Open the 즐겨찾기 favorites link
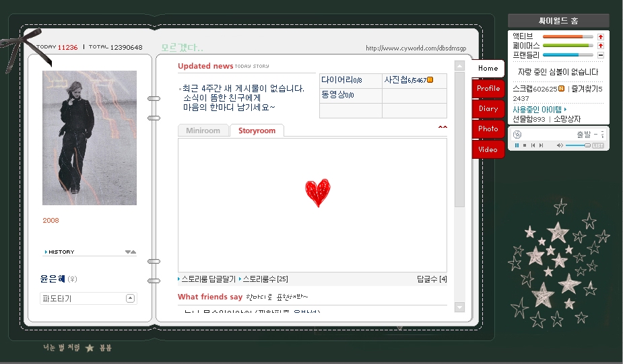Viewport: 623px width, 364px height. [587, 89]
